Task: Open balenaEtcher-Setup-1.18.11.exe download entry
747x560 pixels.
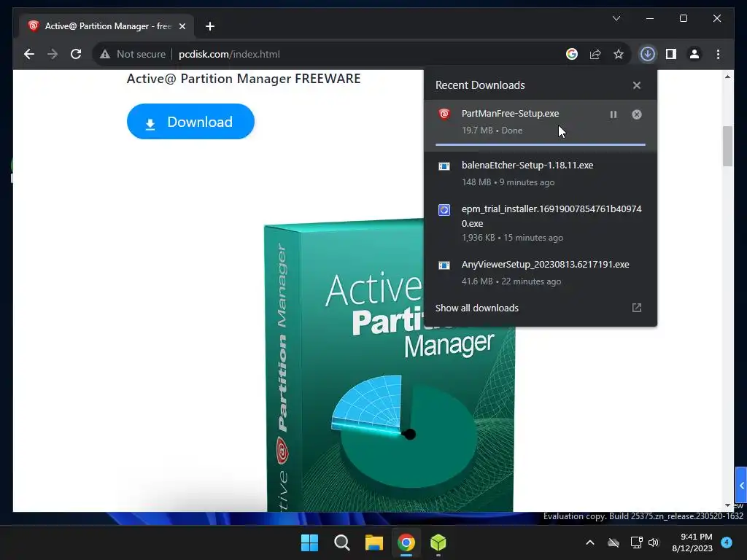Action: point(541,174)
